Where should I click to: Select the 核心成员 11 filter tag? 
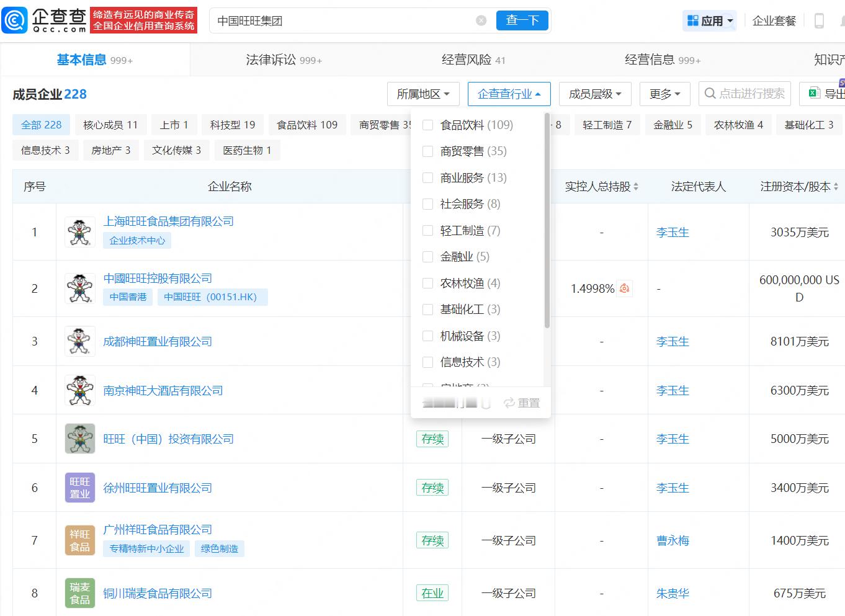pyautogui.click(x=110, y=125)
